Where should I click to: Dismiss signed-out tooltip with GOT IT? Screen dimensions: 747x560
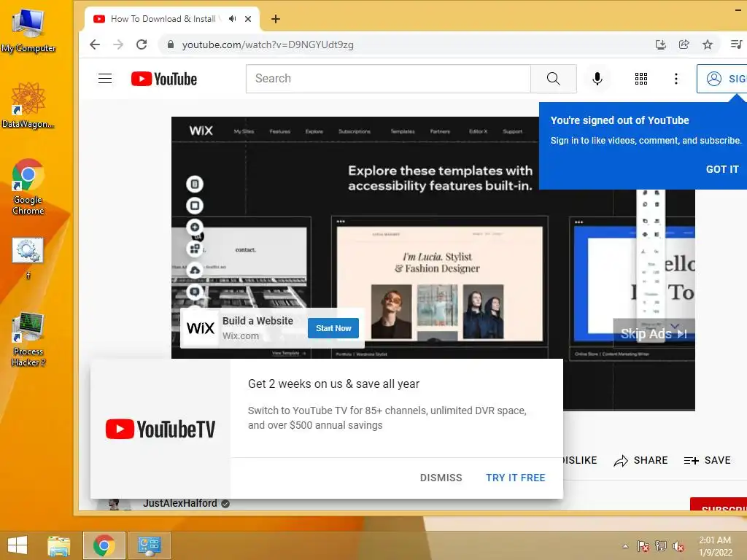(722, 169)
